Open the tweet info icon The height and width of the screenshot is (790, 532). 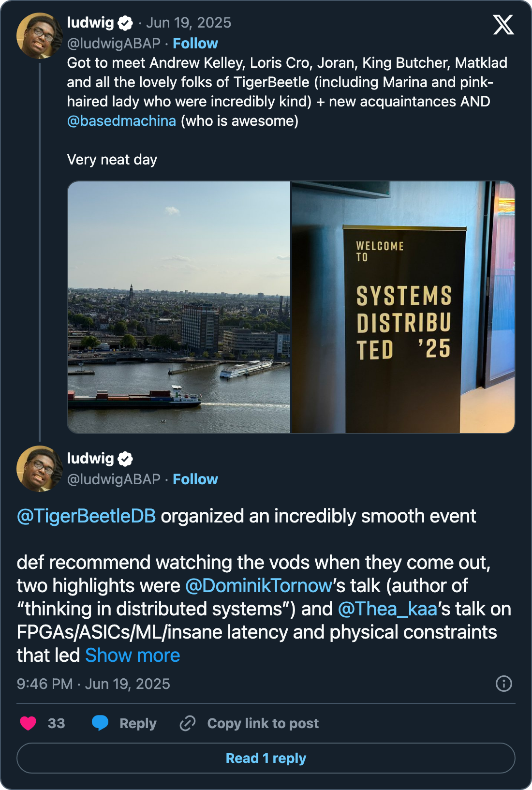(x=503, y=684)
